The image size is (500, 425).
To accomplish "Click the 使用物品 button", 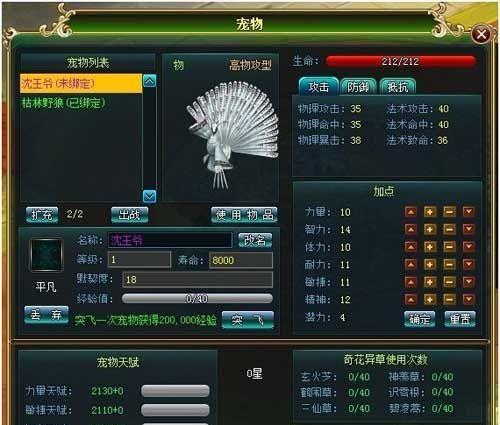I will click(x=244, y=215).
